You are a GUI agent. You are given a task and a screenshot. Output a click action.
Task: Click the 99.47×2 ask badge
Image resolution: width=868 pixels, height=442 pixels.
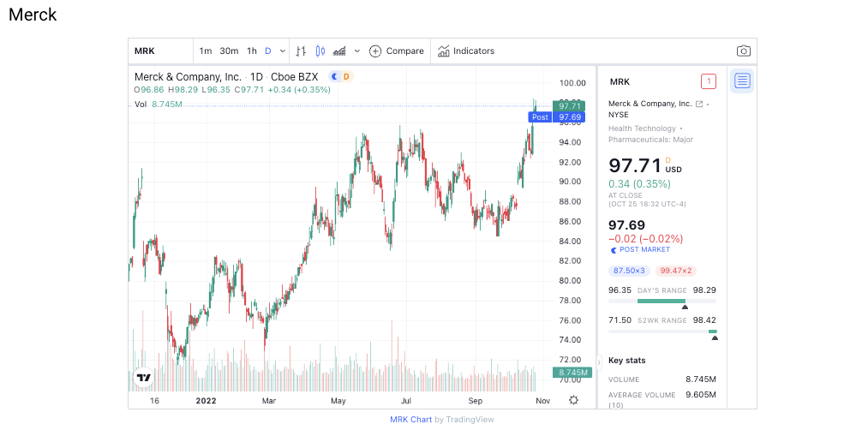point(676,271)
